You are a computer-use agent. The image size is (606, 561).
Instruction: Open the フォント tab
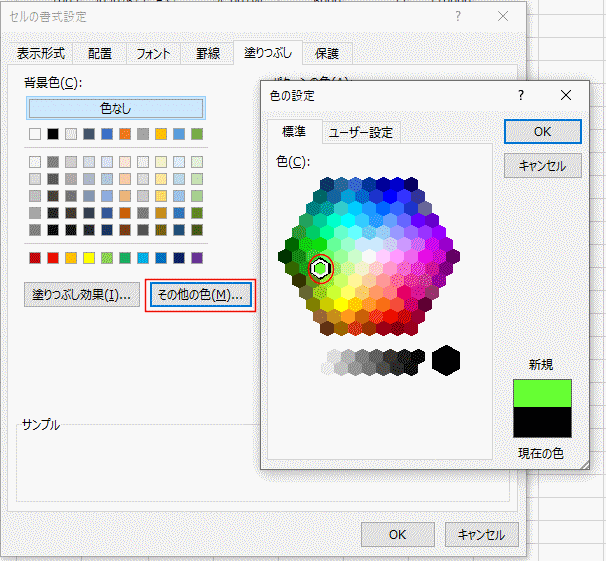pyautogui.click(x=153, y=54)
